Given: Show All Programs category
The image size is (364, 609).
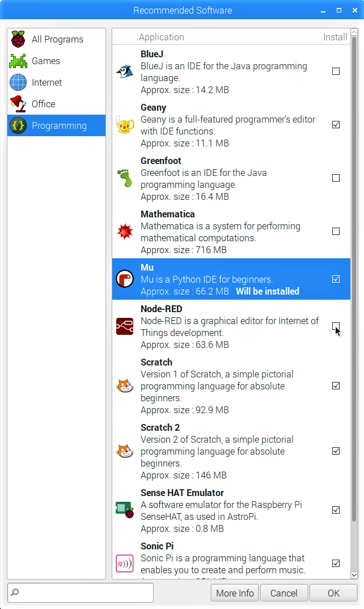Looking at the screenshot, I should click(x=56, y=39).
